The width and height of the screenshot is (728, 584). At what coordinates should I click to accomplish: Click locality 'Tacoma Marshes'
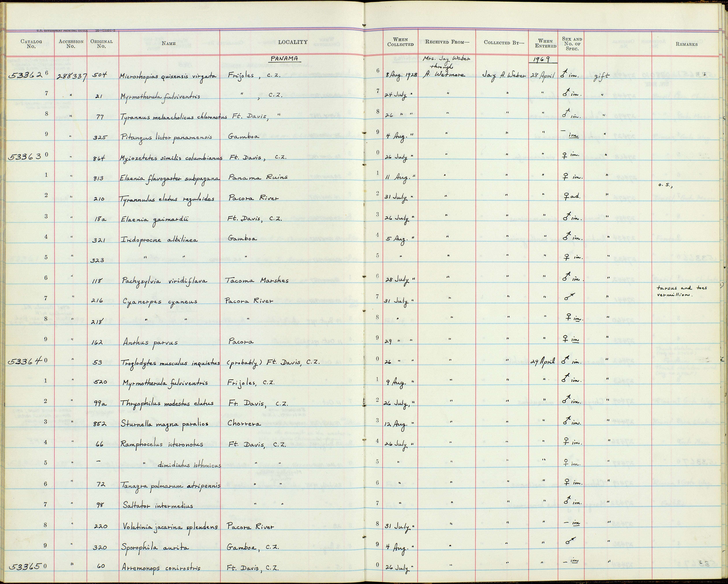click(257, 280)
